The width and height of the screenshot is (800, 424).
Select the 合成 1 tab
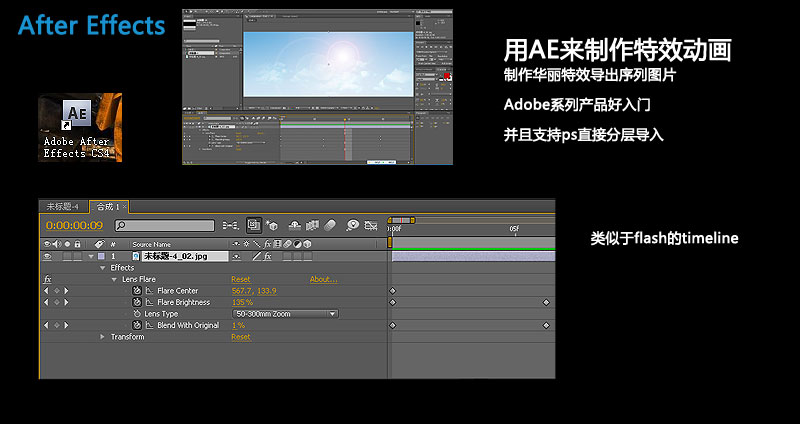(108, 206)
